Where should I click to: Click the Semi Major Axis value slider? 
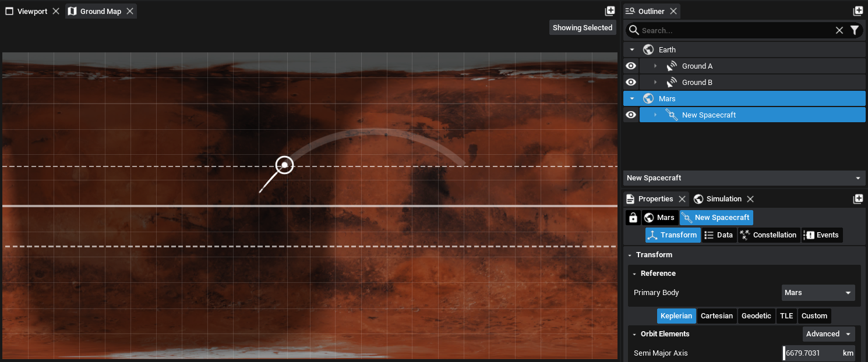(812, 353)
